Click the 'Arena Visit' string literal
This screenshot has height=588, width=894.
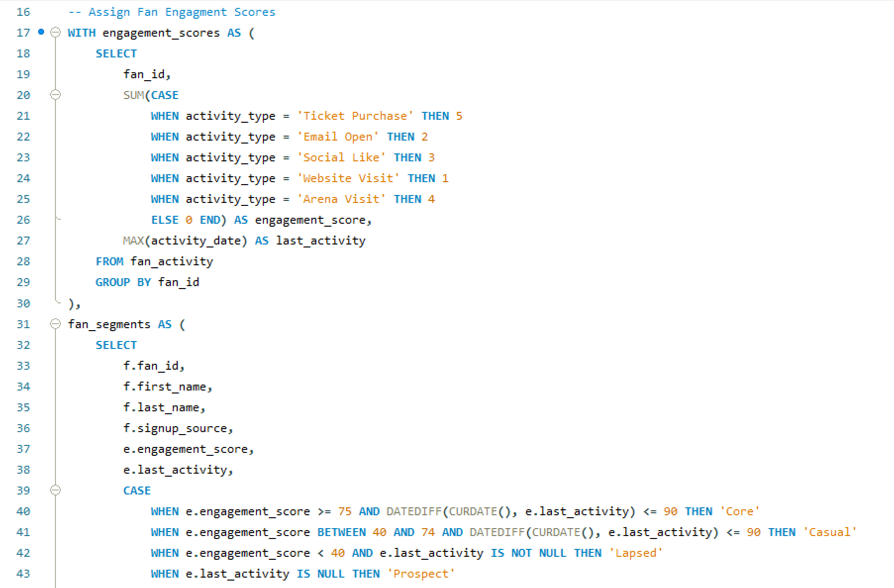pos(342,198)
